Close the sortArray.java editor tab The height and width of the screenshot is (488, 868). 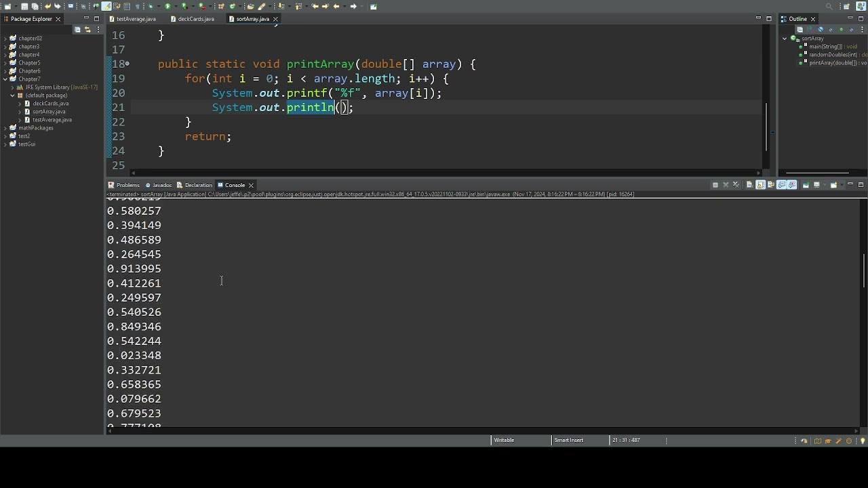pyautogui.click(x=275, y=19)
